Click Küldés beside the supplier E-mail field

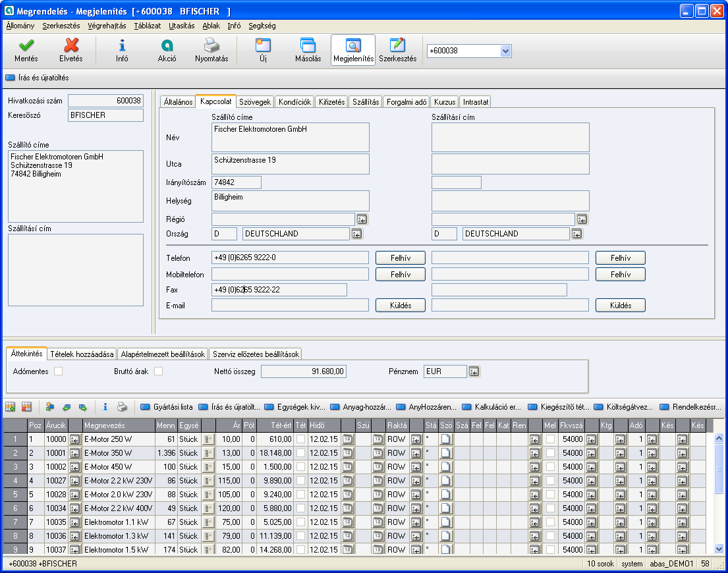tap(400, 306)
